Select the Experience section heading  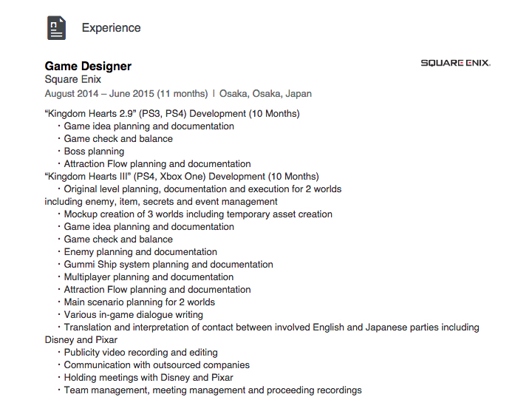(x=111, y=27)
